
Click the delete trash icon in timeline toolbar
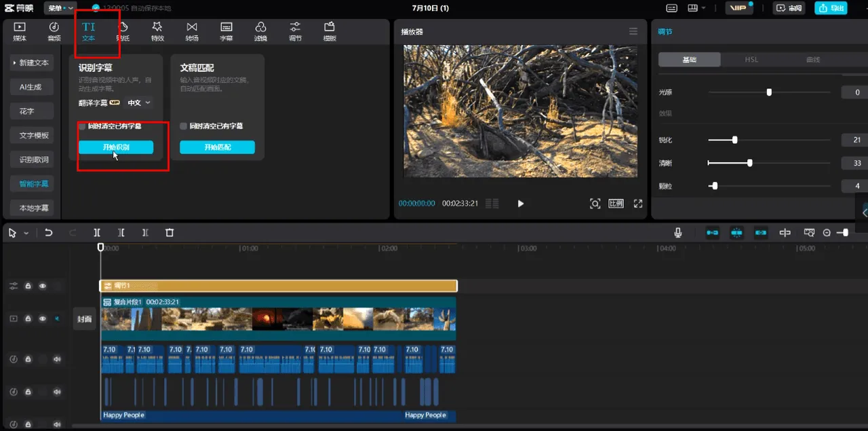(170, 232)
